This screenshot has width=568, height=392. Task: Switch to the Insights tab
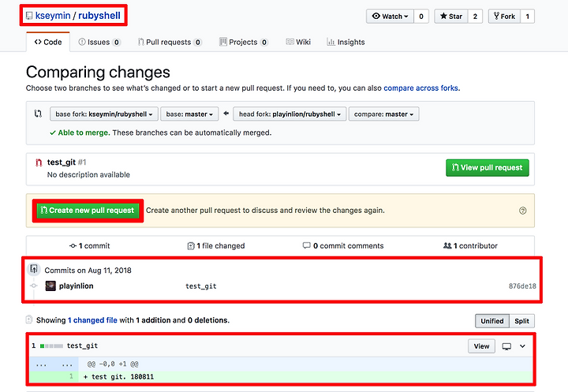click(346, 42)
